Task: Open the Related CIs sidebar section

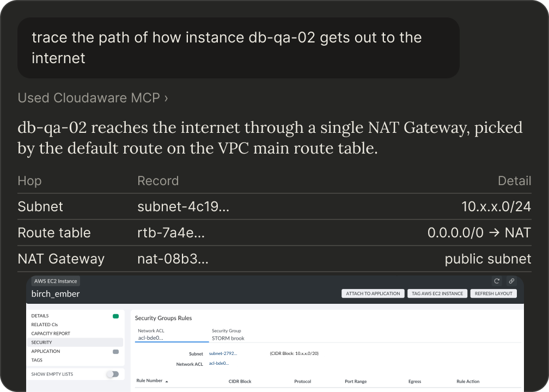Action: [45, 324]
